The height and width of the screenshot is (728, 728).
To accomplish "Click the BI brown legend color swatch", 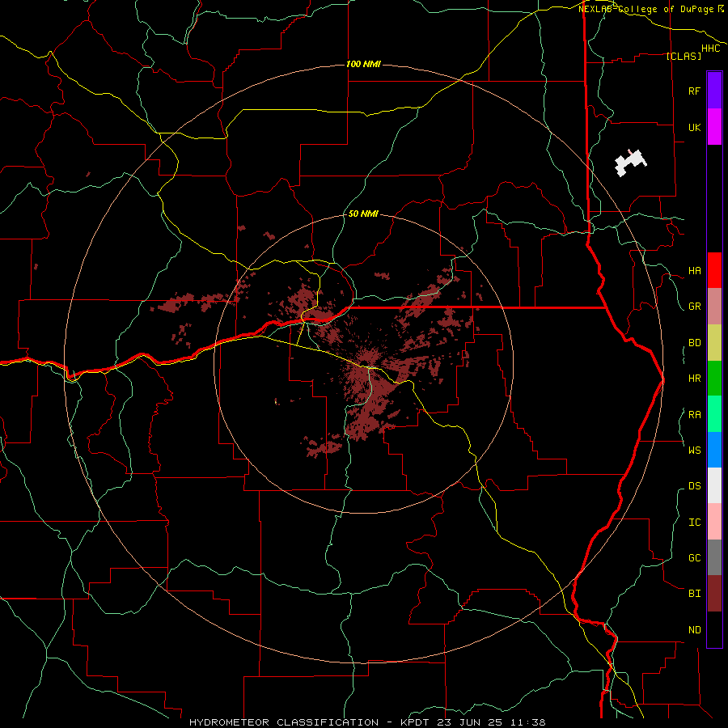I will coord(714,594).
